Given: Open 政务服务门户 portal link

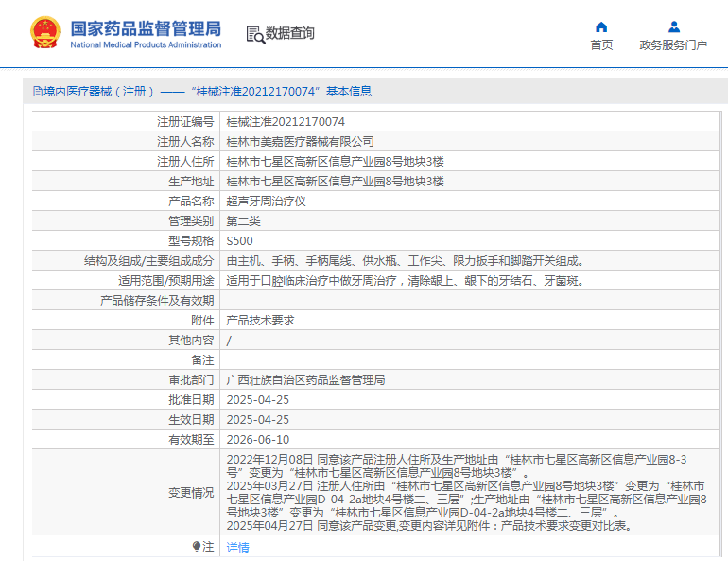Looking at the screenshot, I should pos(673,44).
